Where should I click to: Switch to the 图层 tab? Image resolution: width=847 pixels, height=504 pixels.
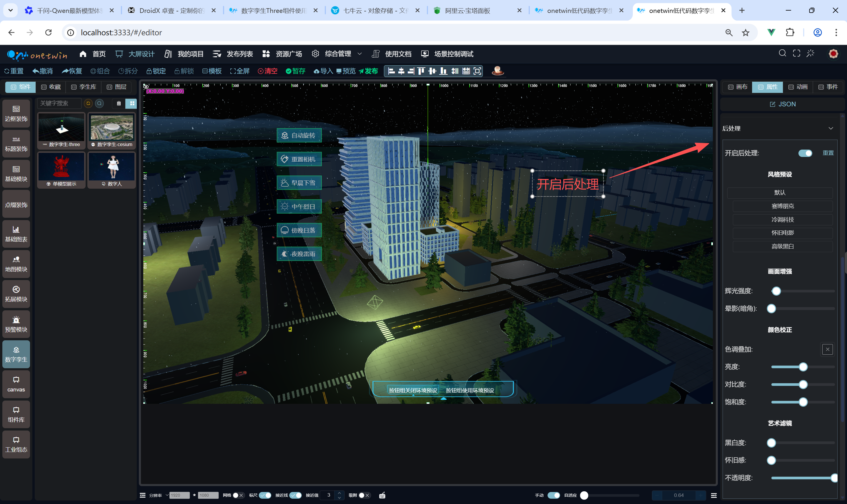click(x=117, y=87)
